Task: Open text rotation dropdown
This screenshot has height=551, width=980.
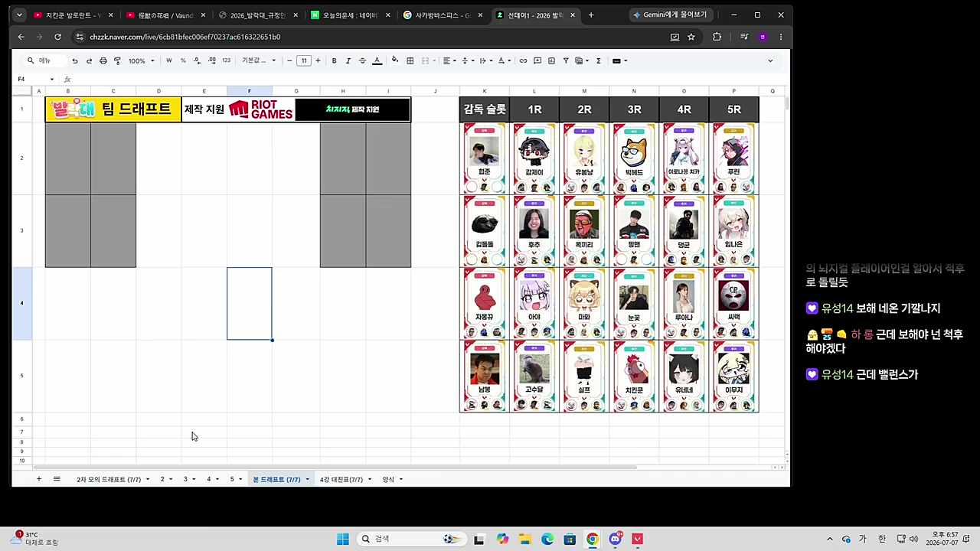Action: coord(504,60)
